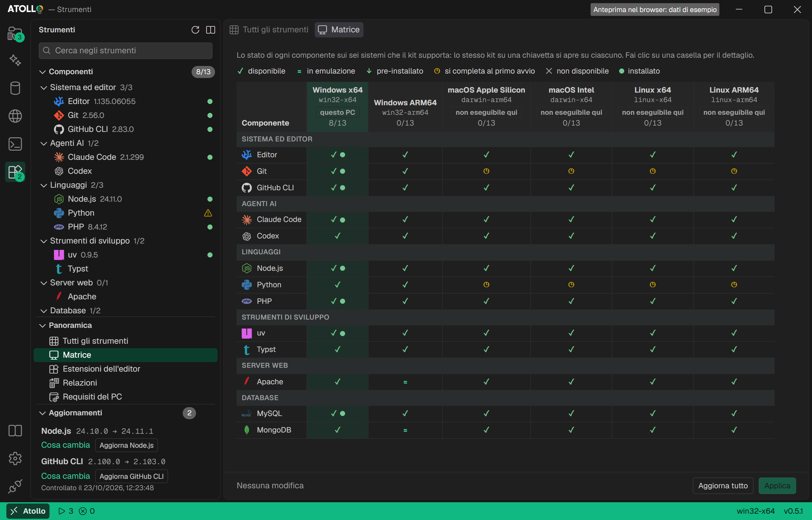
Task: Click the Apache cell under Windows ARM64
Action: tap(405, 382)
